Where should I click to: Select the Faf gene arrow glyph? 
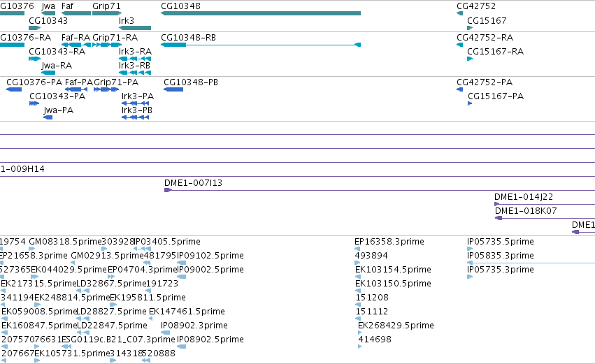76,13
